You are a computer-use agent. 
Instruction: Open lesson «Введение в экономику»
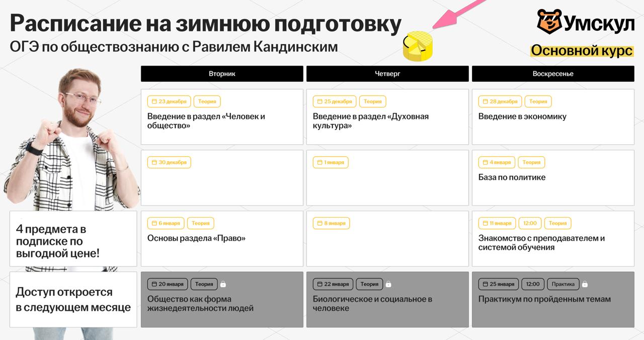click(522, 116)
